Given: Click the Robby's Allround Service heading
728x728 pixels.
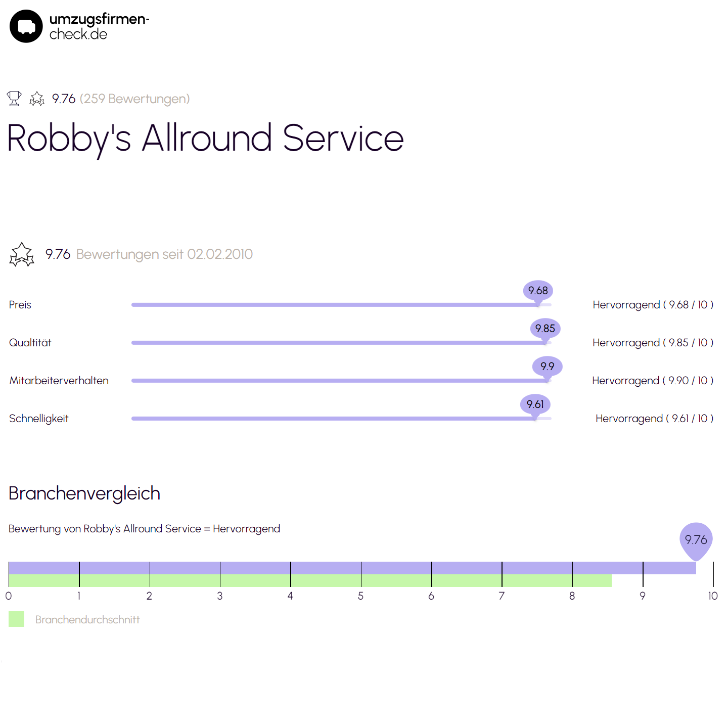Looking at the screenshot, I should coord(205,139).
